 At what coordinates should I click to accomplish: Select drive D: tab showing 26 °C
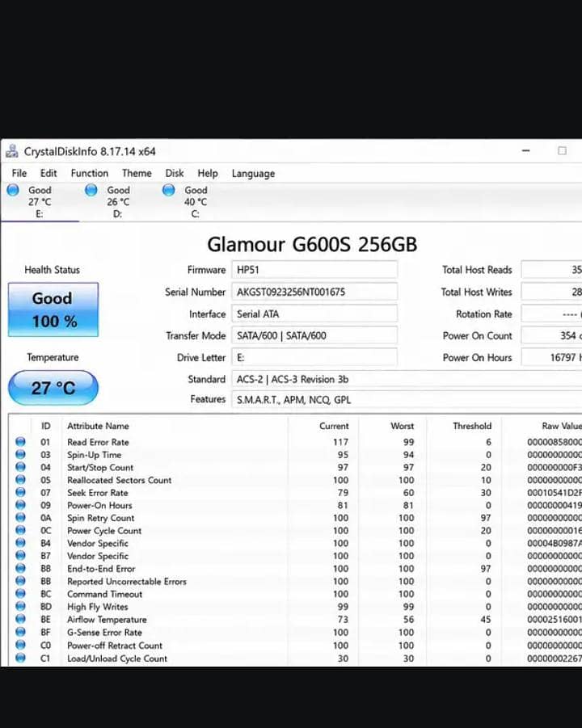(x=118, y=202)
